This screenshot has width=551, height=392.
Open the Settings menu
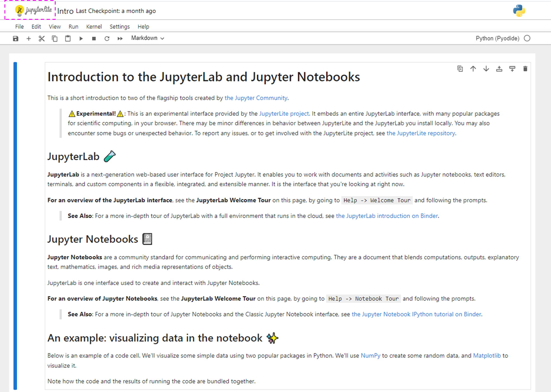119,26
